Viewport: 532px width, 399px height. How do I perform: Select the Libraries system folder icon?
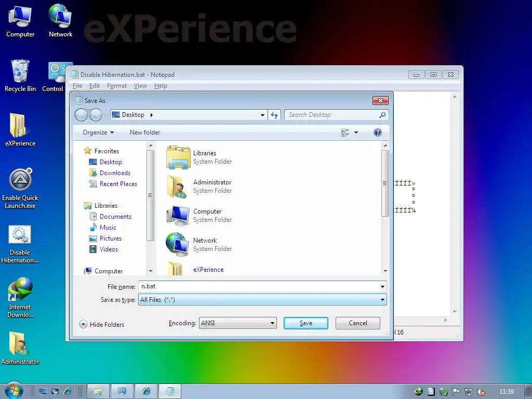coord(178,157)
